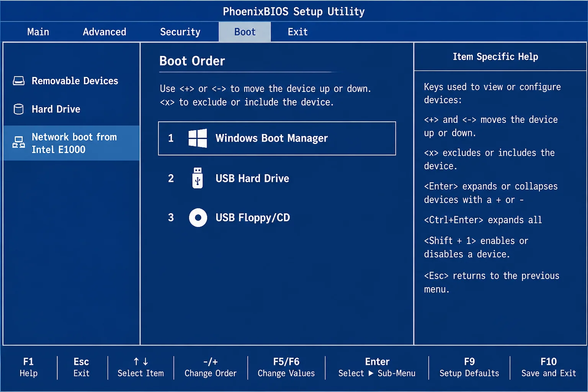The image size is (588, 392).
Task: Click the Hard Drive cylinder icon
Action: point(18,109)
